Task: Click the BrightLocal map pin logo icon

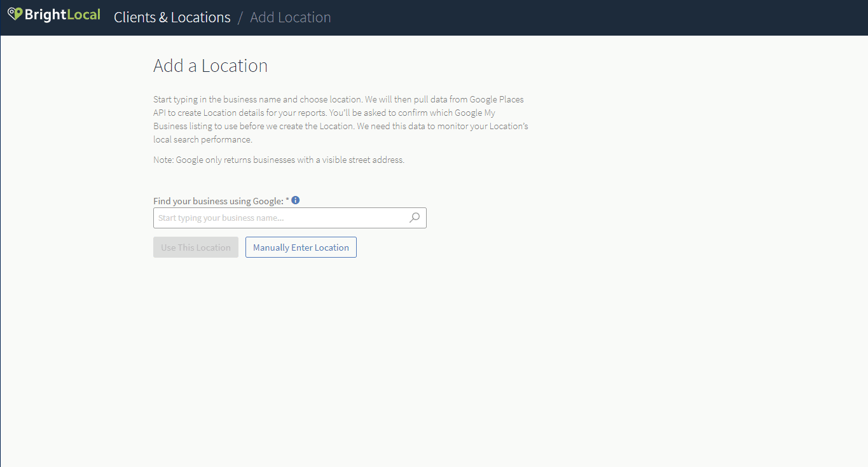Action: click(15, 14)
